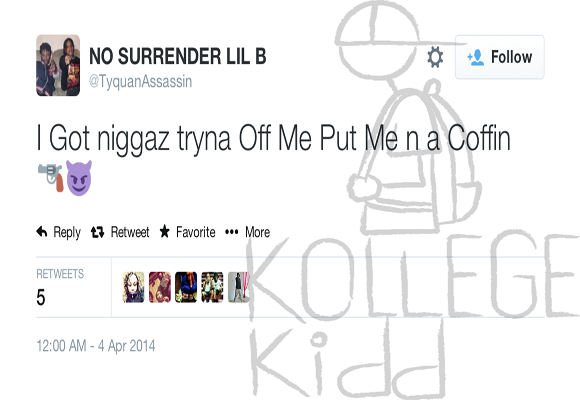Image resolution: width=580 pixels, height=400 pixels.
Task: Open the @TyquanAssassin handle link
Action: pos(141,81)
